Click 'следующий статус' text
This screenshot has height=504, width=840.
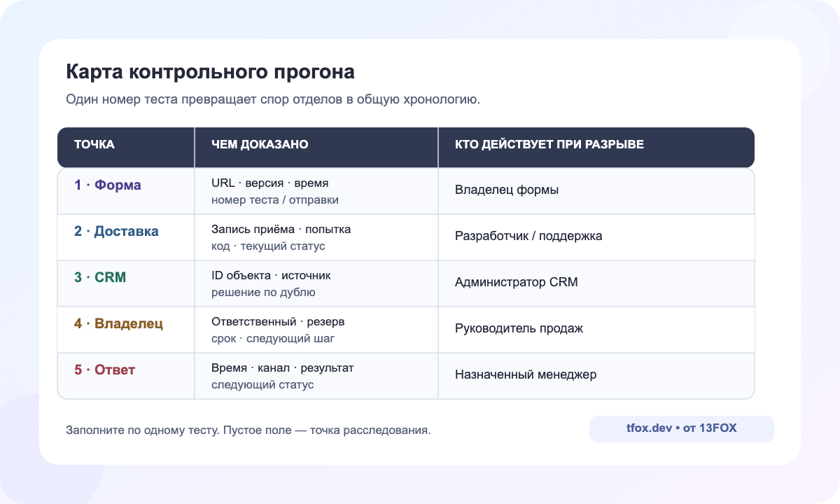pos(262,384)
